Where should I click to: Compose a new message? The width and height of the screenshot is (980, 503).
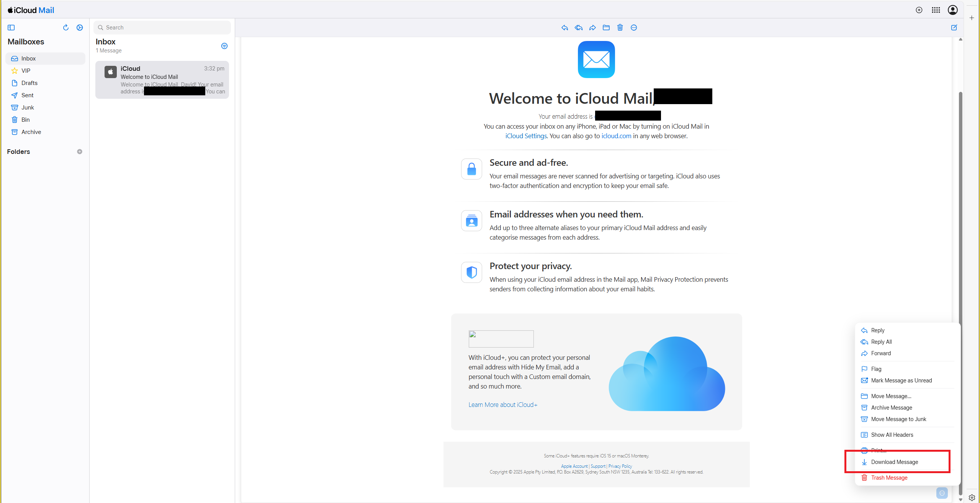coord(954,28)
